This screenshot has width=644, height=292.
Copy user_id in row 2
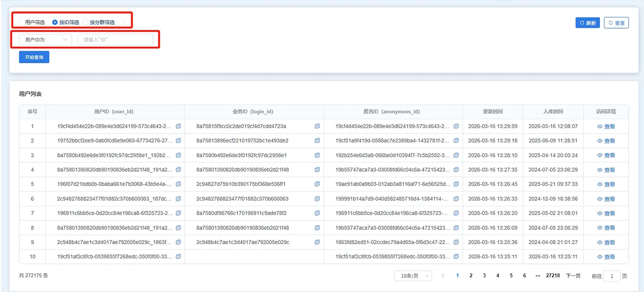click(x=178, y=140)
